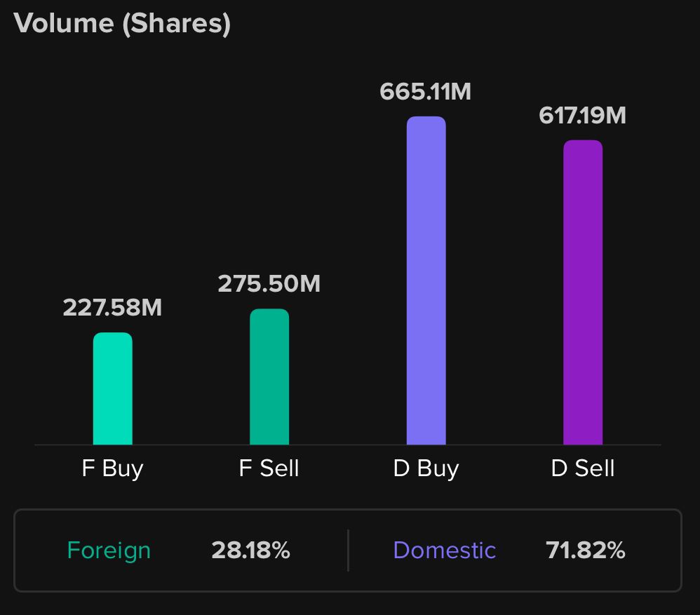Screen dimensions: 700x615
Task: Click the F Sell green bar
Action: (269, 377)
